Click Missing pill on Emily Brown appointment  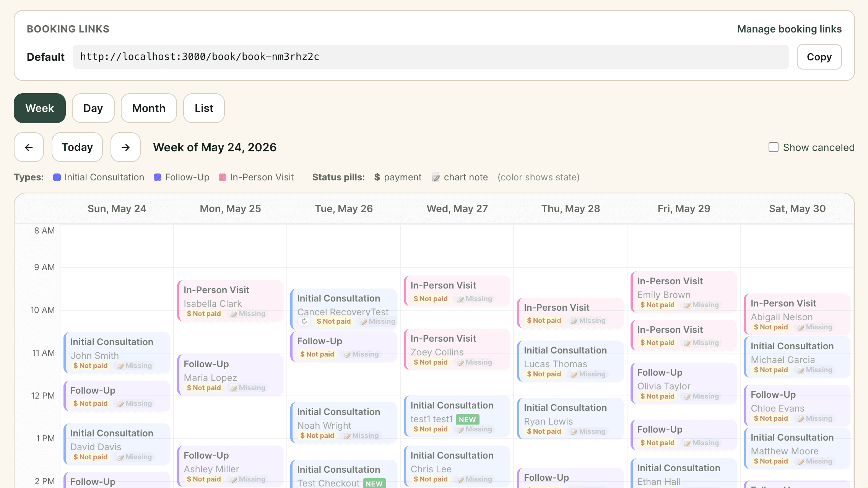pyautogui.click(x=701, y=305)
